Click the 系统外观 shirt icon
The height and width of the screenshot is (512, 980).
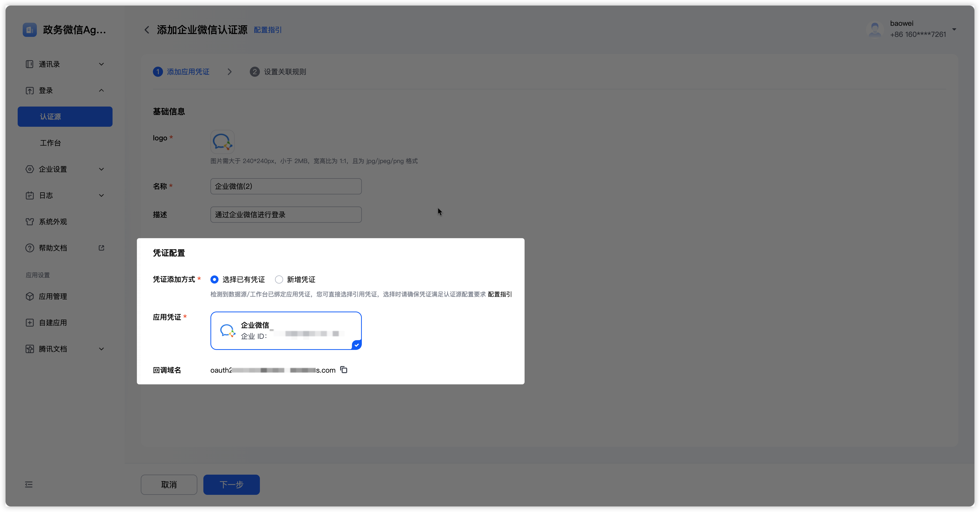tap(30, 222)
